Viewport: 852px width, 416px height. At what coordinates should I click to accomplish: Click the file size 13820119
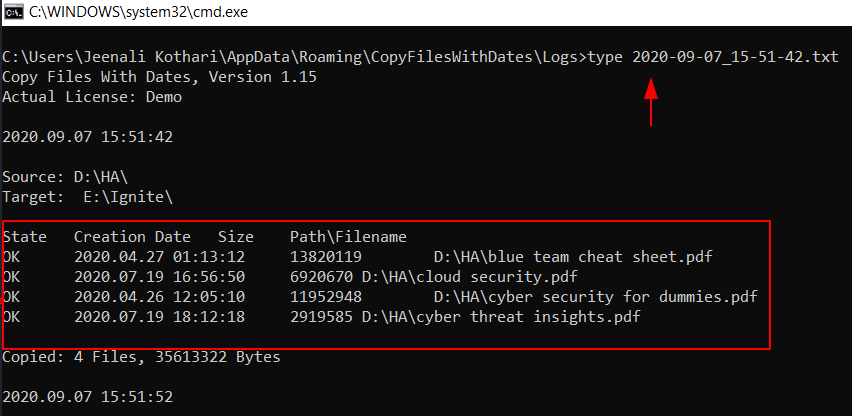(x=325, y=257)
